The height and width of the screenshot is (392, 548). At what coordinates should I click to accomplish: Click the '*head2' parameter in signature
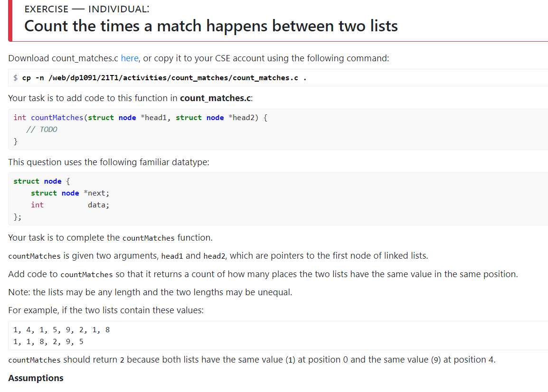pos(244,118)
